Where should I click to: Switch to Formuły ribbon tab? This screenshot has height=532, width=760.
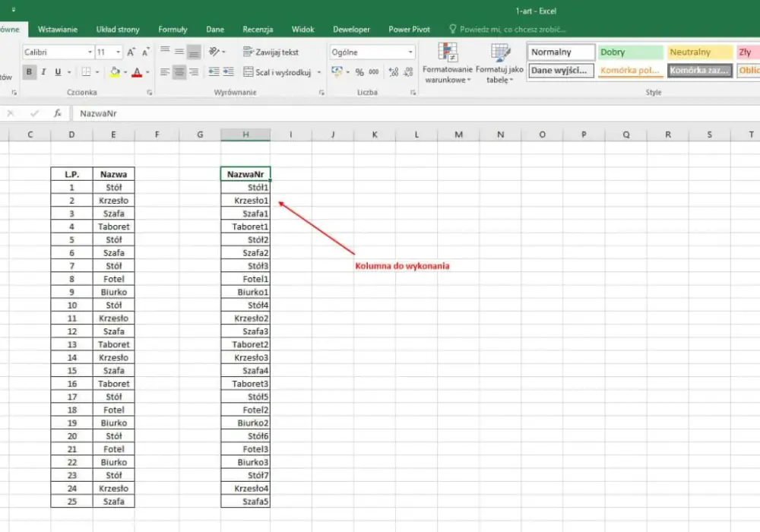[173, 30]
